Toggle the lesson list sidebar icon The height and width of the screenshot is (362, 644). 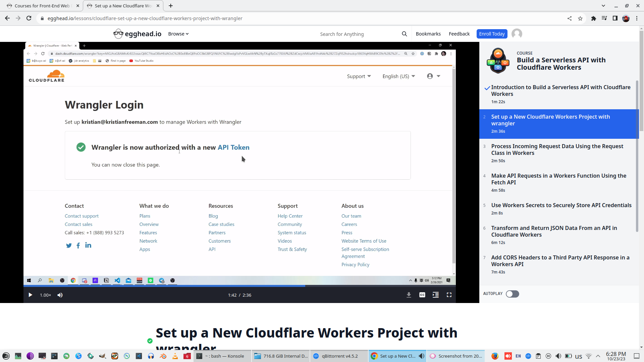click(x=436, y=295)
